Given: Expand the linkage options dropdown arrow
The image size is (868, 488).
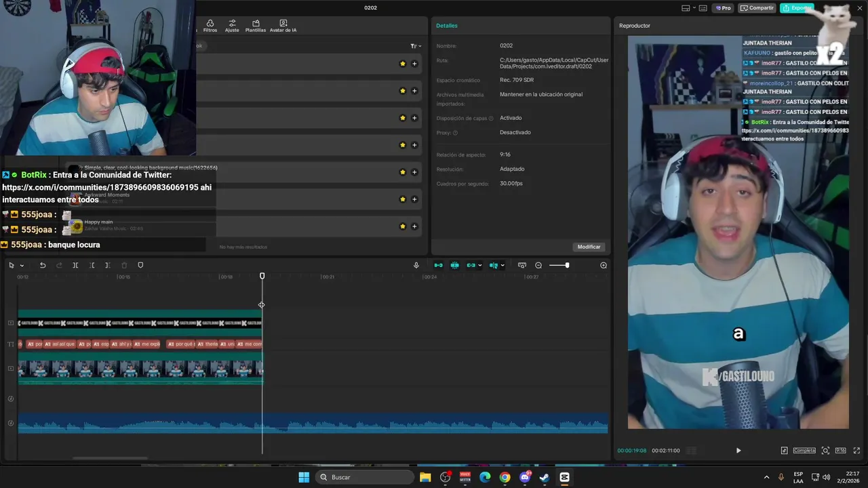Looking at the screenshot, I should [480, 266].
